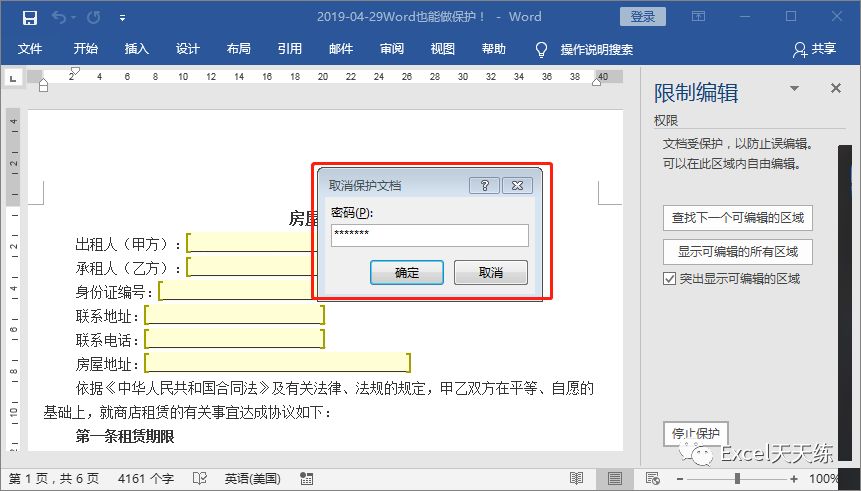The image size is (861, 491).
Task: Close the 取消保护文档 dialog
Action: point(517,186)
